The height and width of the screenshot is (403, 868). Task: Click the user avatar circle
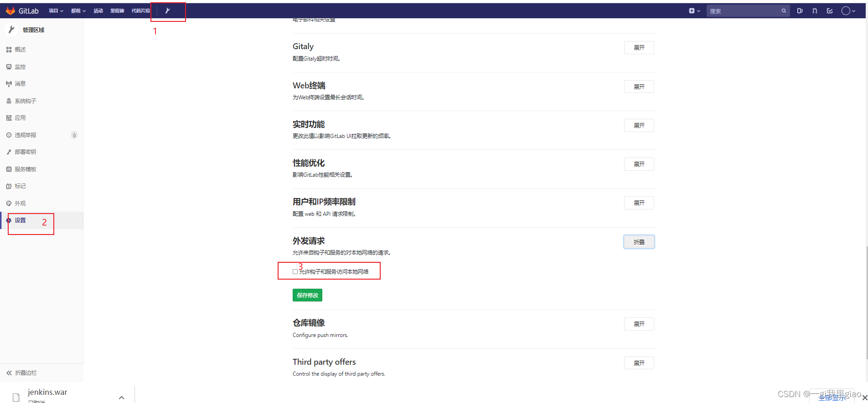[x=846, y=11]
